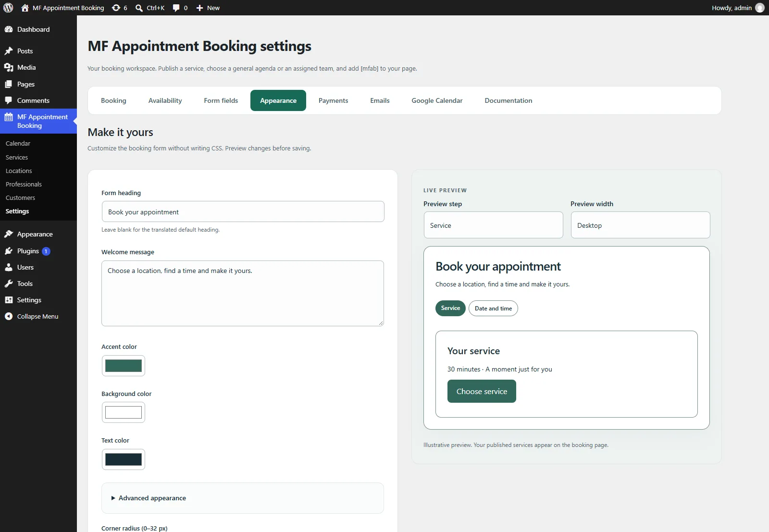The image size is (769, 532).
Task: Open the Dashboard gauge icon
Action: (x=9, y=29)
